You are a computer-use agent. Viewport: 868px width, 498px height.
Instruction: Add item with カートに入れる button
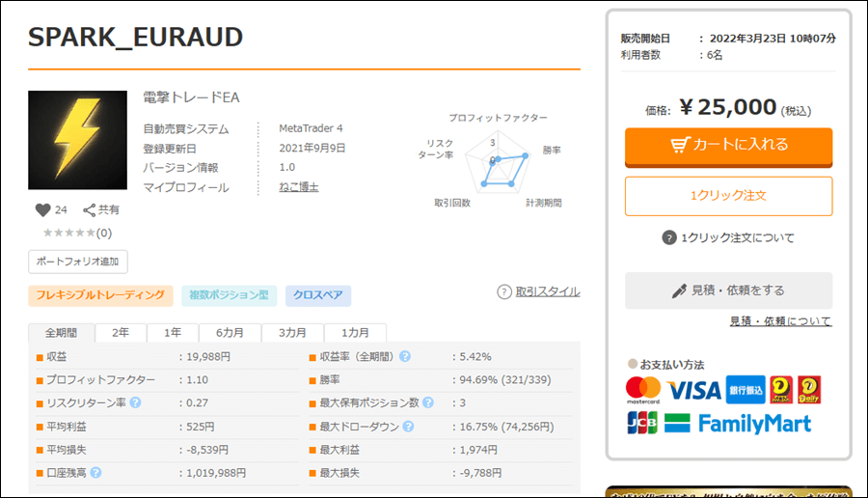[728, 145]
